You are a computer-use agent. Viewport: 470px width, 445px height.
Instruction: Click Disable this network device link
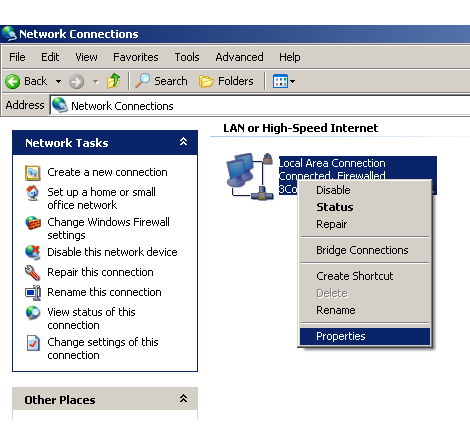coord(112,252)
